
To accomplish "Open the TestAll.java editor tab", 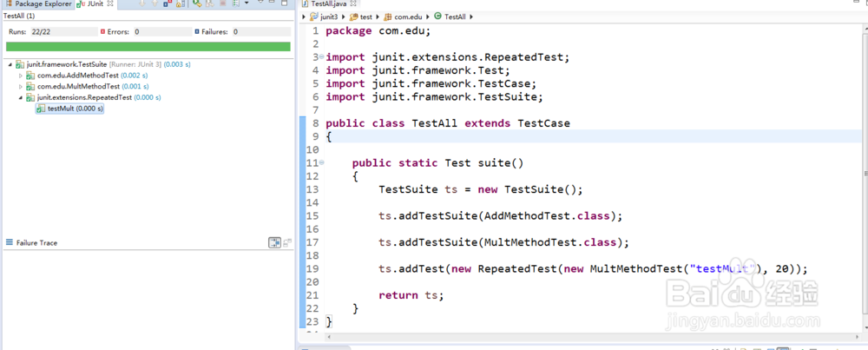I will 328,3.
